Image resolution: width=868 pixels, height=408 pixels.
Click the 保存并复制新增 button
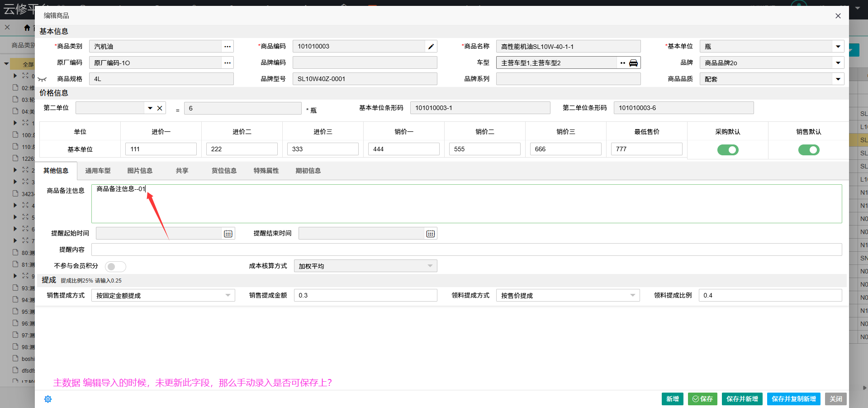pos(793,399)
